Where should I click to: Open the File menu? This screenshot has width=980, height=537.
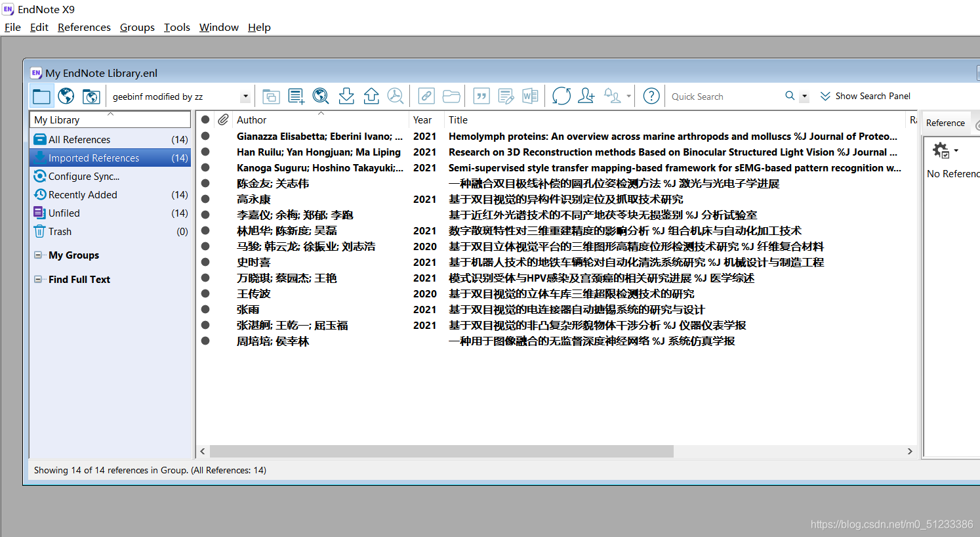(x=12, y=27)
